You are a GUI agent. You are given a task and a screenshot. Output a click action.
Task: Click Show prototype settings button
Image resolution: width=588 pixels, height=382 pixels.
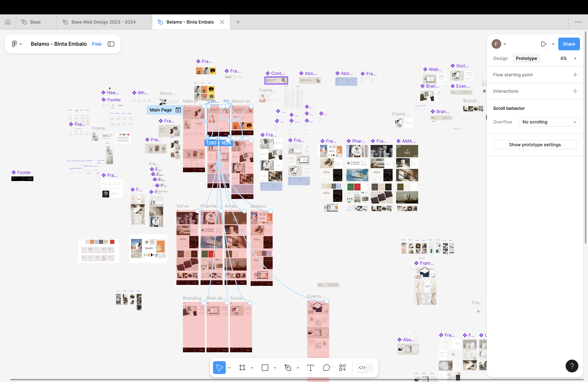(535, 145)
